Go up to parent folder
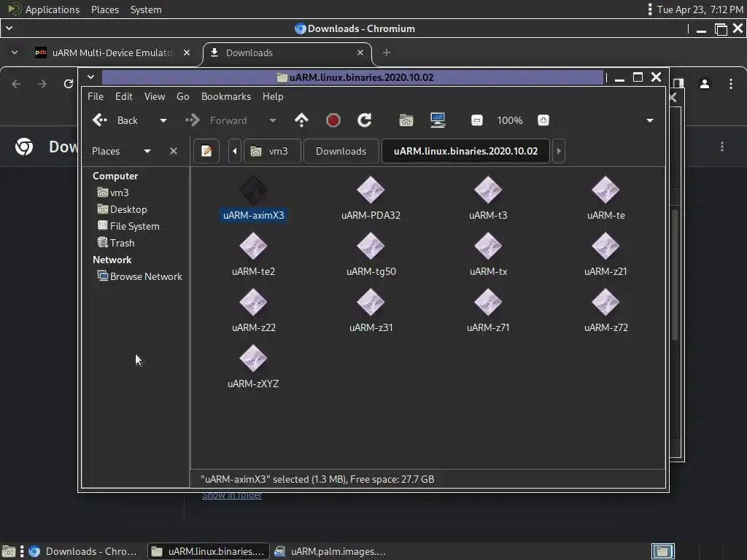747x560 pixels. [x=301, y=120]
